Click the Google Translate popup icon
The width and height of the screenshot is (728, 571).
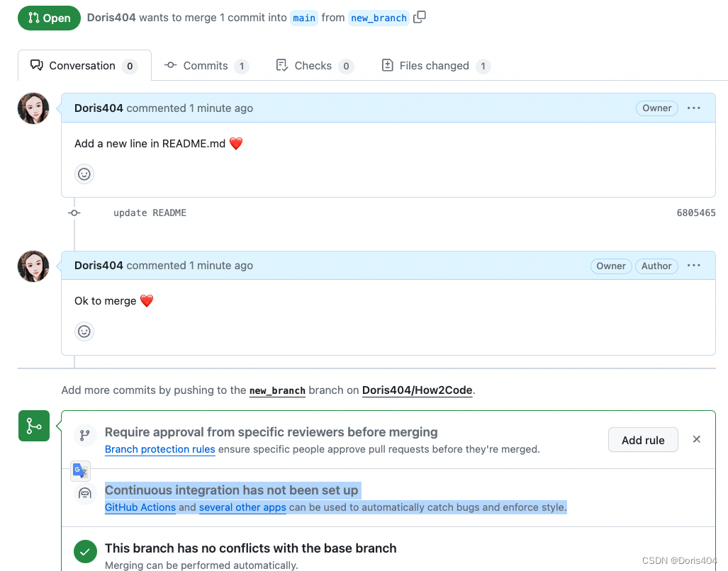click(80, 470)
